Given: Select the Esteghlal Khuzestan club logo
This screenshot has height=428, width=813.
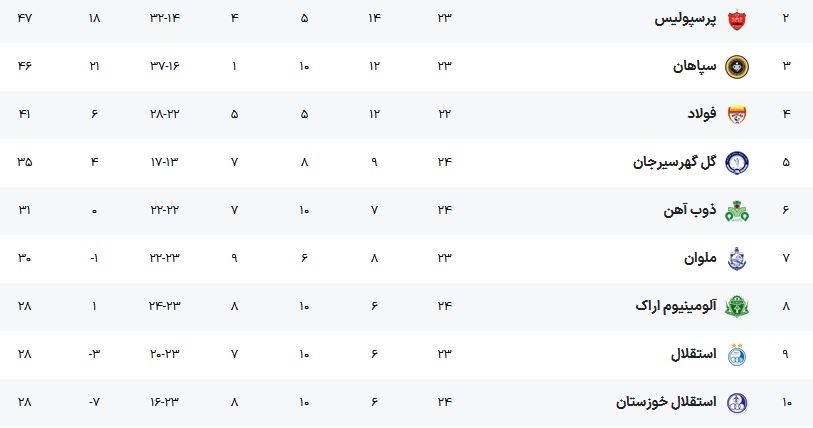Looking at the screenshot, I should (x=736, y=403).
